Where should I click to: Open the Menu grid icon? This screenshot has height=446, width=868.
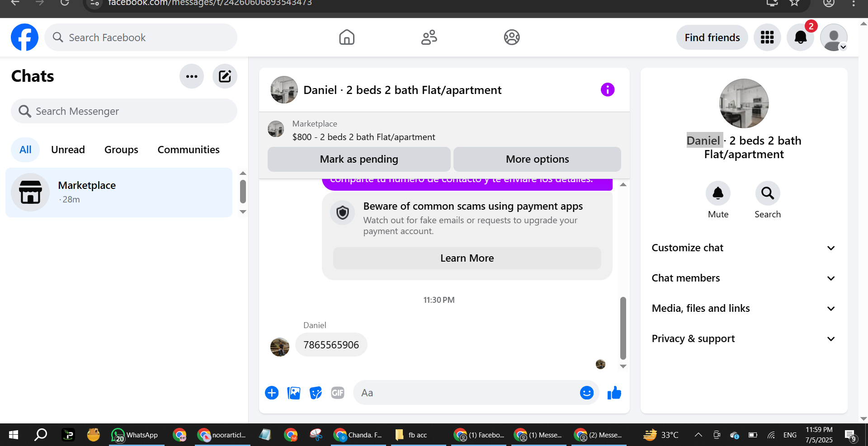tap(767, 37)
